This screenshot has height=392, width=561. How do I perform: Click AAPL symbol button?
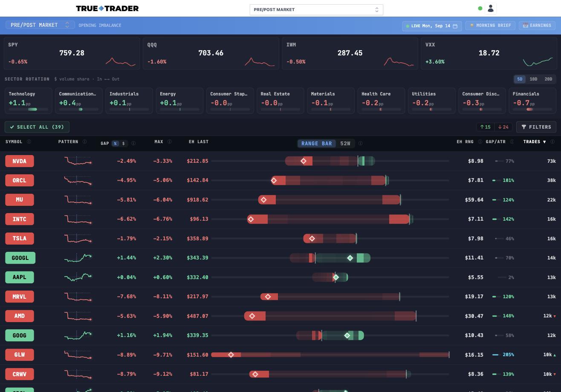pos(20,277)
